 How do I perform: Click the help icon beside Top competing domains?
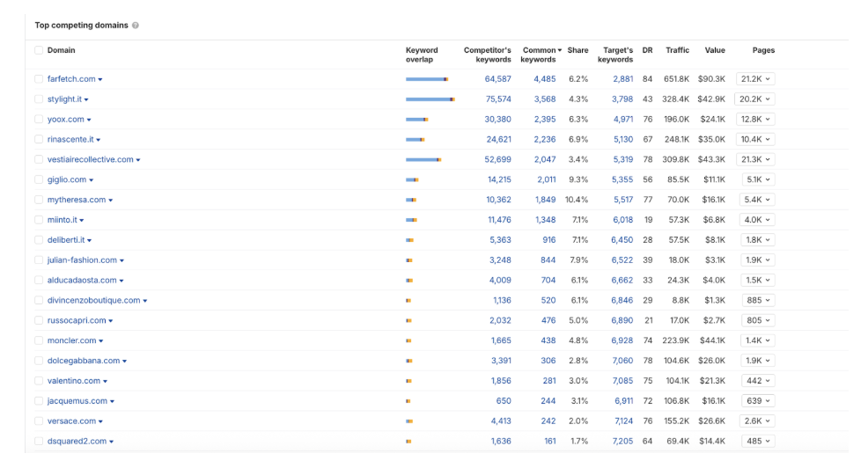tap(136, 26)
